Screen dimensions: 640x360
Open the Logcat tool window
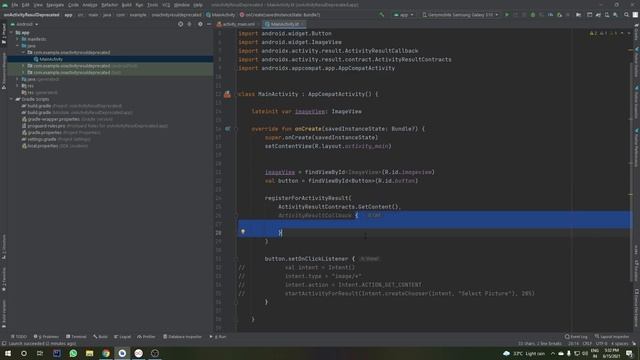[x=122, y=337]
